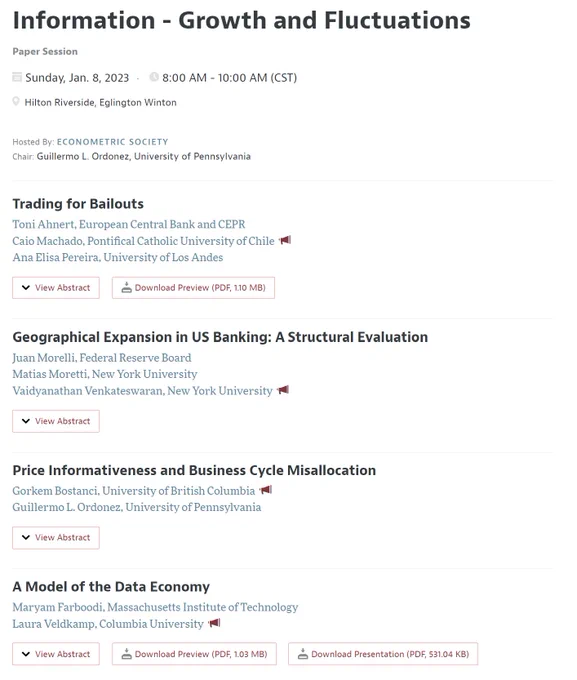Viewport: 577px width, 680px height.
Task: Click the clock icon beside 8:00 AM
Action: click(x=154, y=77)
